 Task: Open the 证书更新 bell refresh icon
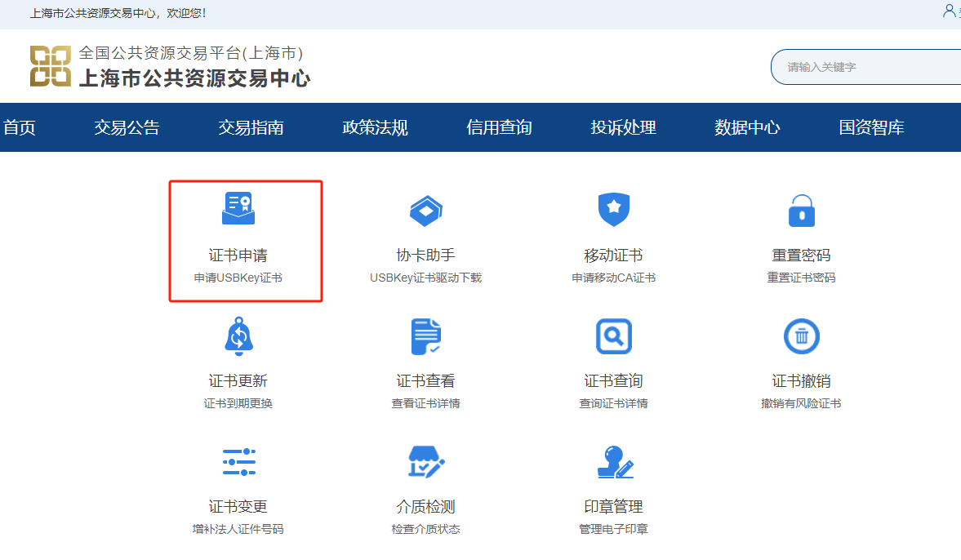[238, 336]
